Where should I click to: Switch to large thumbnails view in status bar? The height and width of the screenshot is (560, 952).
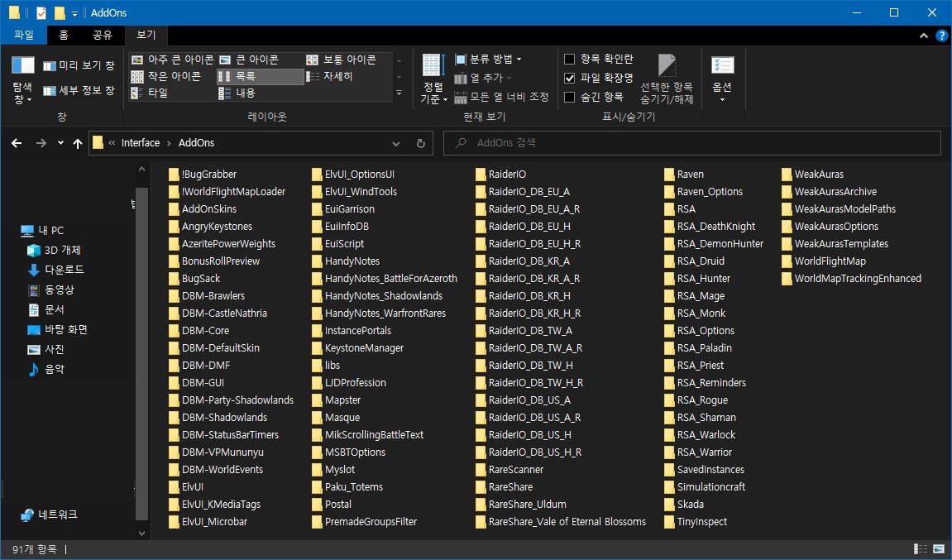click(939, 549)
